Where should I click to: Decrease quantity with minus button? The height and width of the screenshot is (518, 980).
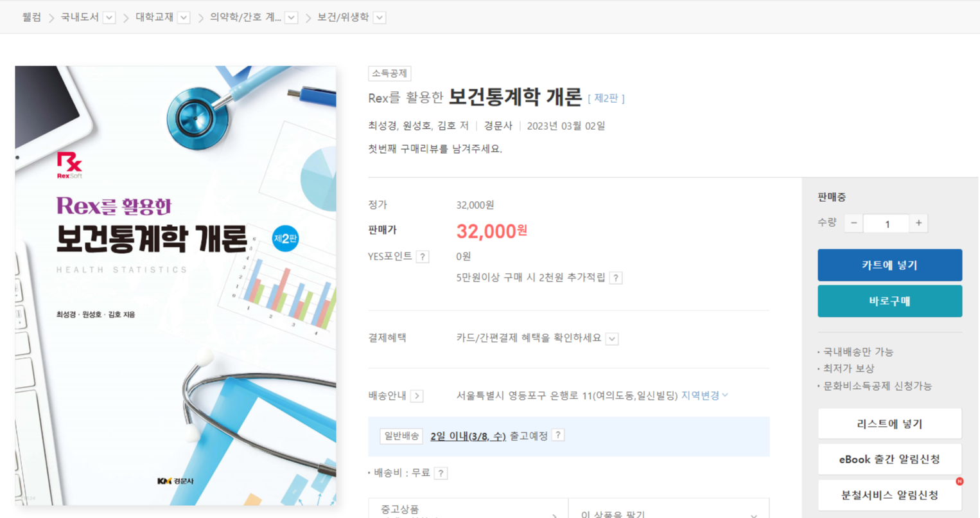(853, 223)
